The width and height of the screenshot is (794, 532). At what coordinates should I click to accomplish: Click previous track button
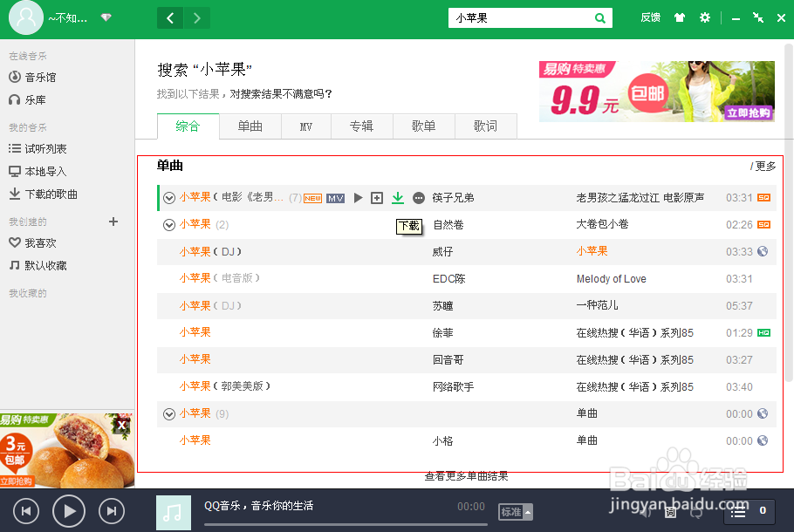[26, 511]
